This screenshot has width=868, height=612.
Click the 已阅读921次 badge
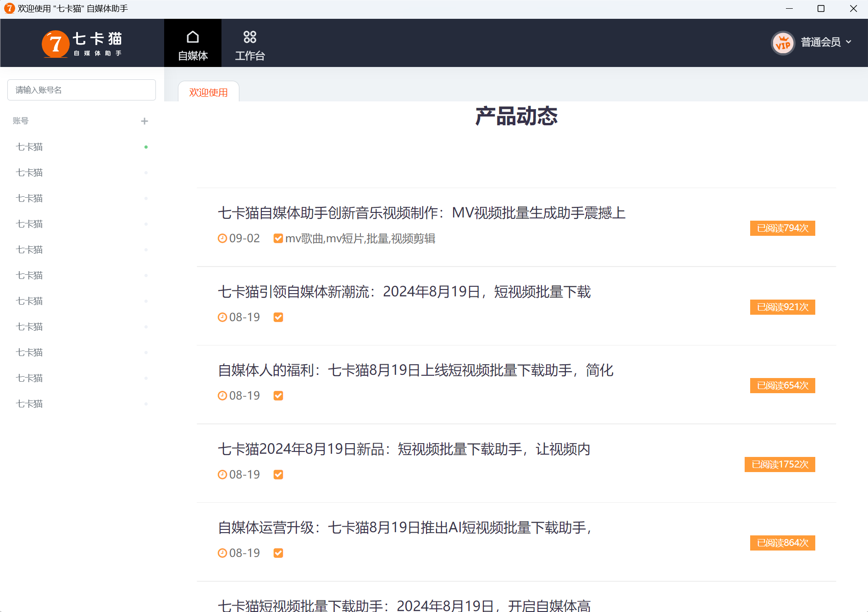point(782,307)
